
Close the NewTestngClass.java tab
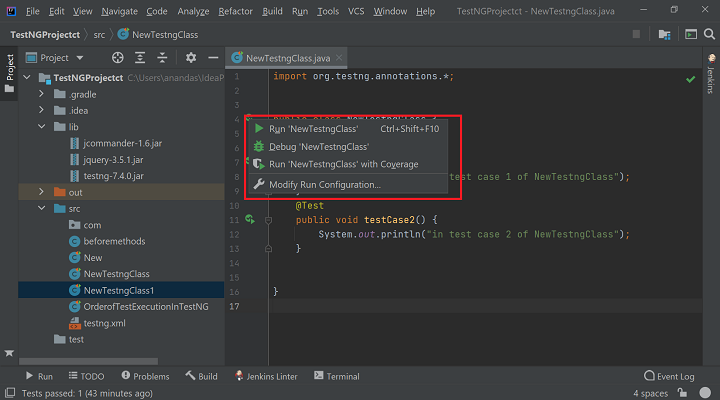[339, 58]
